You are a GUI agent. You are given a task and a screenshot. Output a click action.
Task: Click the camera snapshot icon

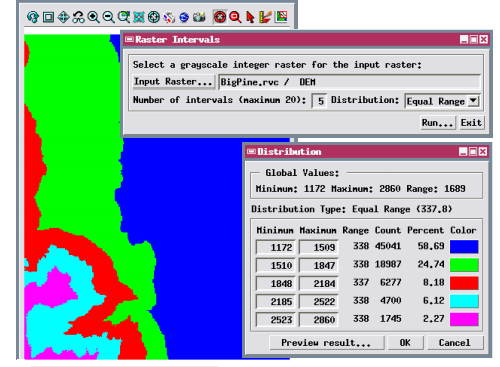199,17
